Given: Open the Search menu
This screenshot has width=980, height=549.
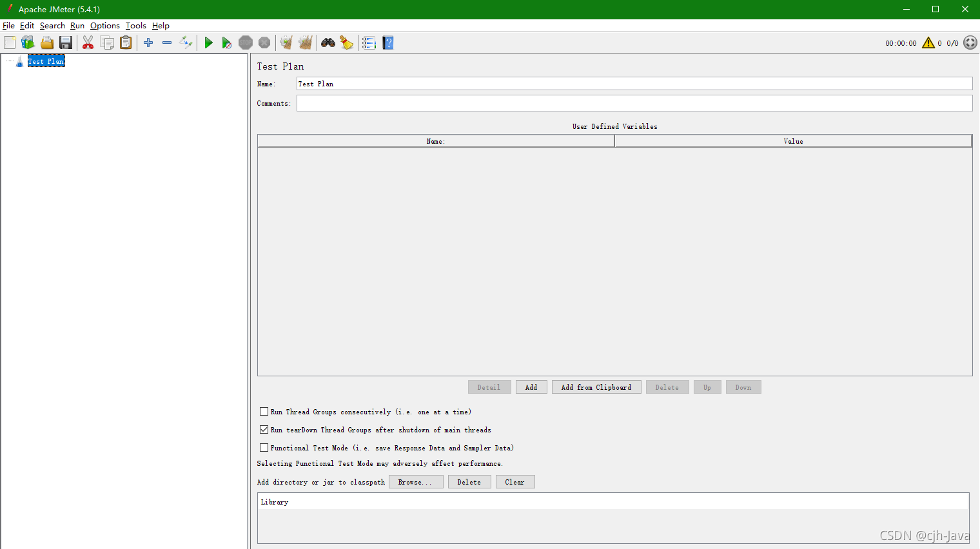Looking at the screenshot, I should (x=52, y=26).
